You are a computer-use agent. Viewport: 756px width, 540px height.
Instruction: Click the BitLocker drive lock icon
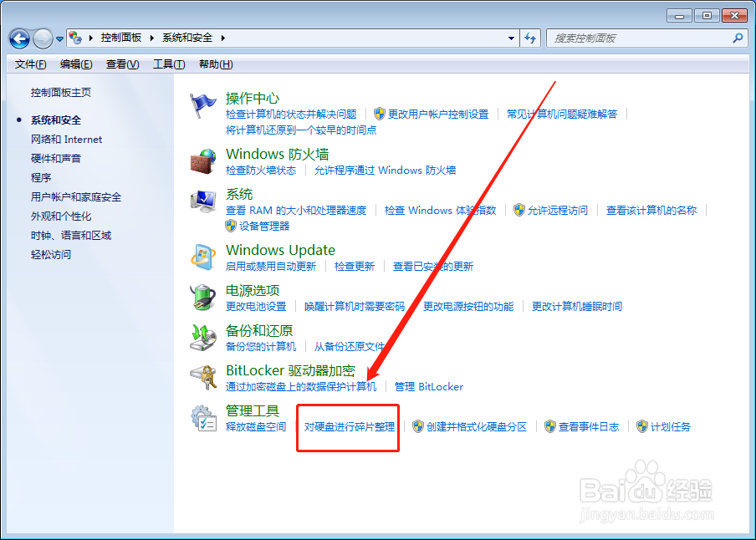203,378
